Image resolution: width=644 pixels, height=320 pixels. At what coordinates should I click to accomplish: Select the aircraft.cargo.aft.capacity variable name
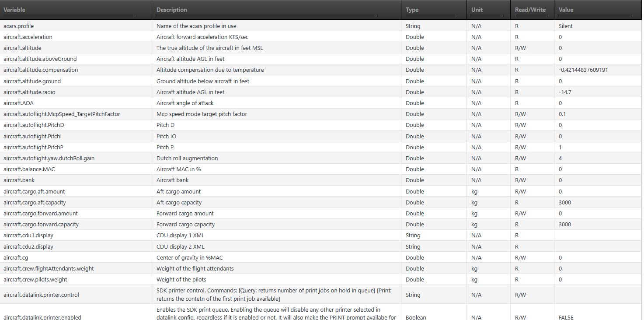[x=35, y=203]
